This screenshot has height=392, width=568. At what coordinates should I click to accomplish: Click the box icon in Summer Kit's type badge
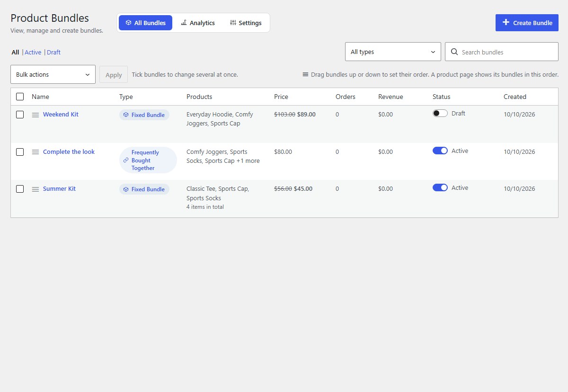tap(126, 189)
